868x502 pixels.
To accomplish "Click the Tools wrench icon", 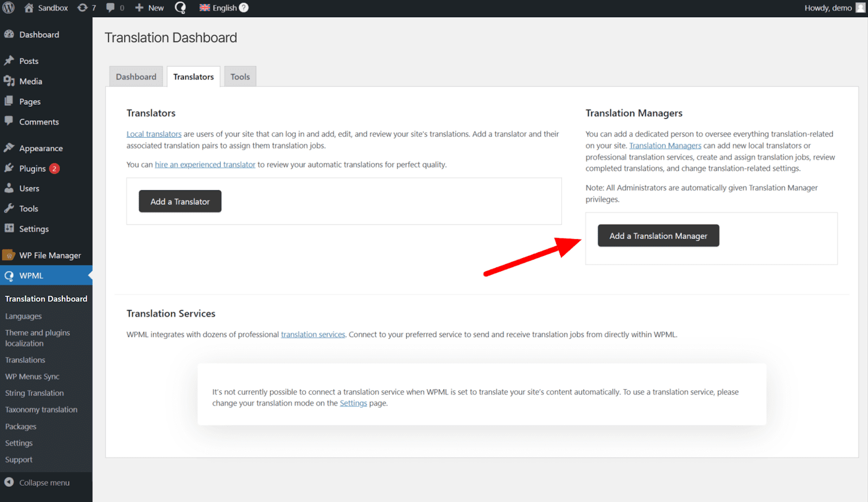I will 9,208.
